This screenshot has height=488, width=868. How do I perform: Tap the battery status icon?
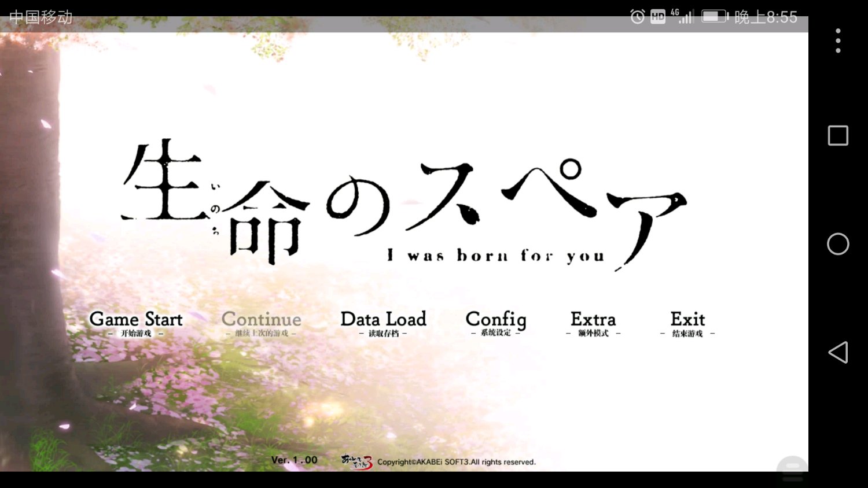715,16
